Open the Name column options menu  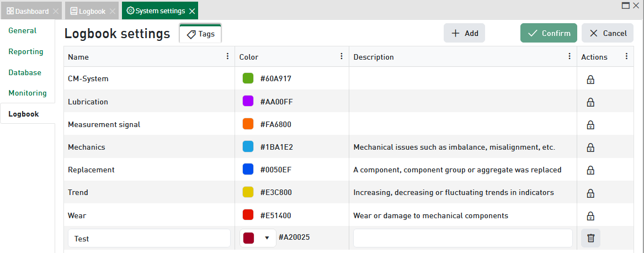click(x=228, y=56)
